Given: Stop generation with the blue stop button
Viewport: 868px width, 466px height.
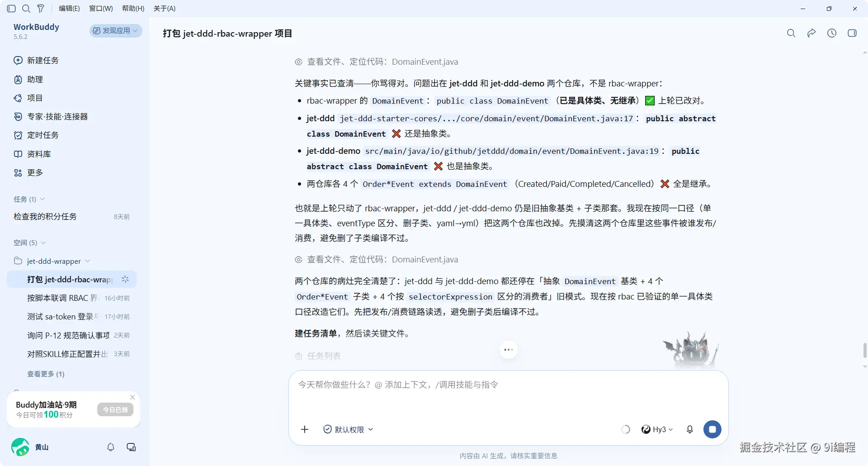Looking at the screenshot, I should tap(712, 429).
